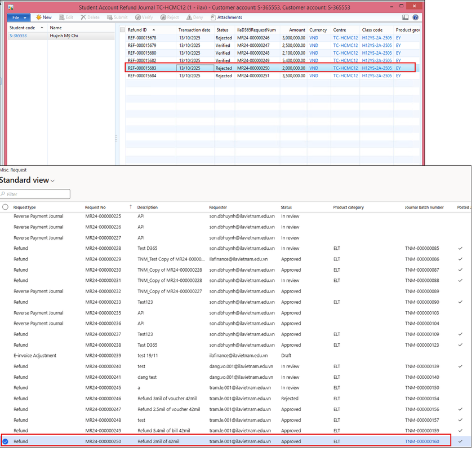Open Attachments in the refund journal toolbar
The height and width of the screenshot is (451, 476).
point(226,17)
